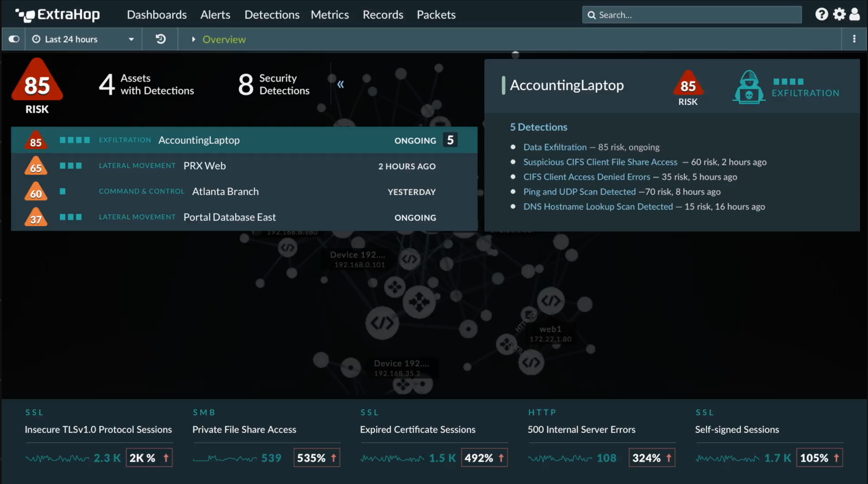Click the 324% change badge
Screen dimensions: 868x484
pos(652,458)
